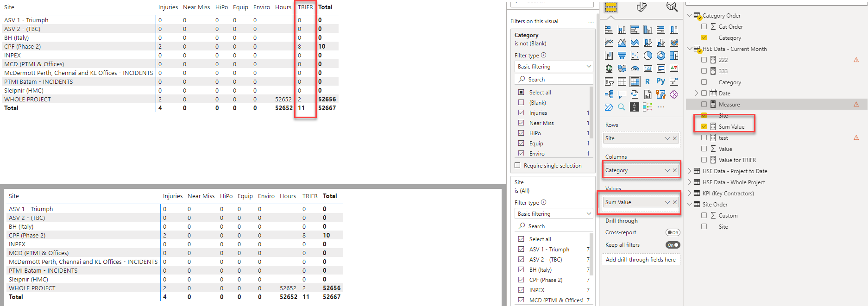Screen dimensions: 868x306
Task: Expand HSE Data - Project to Date table
Action: click(690, 171)
